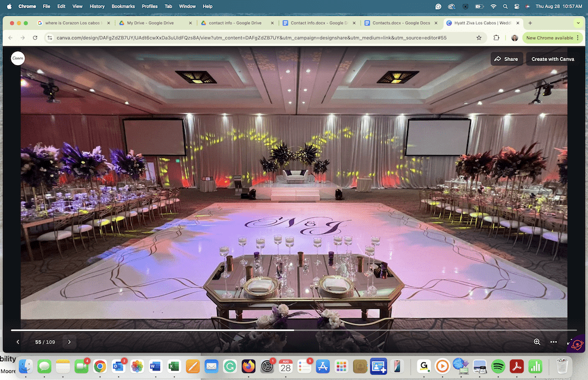Open the Bookmarks menu
The width and height of the screenshot is (588, 380).
point(123,6)
